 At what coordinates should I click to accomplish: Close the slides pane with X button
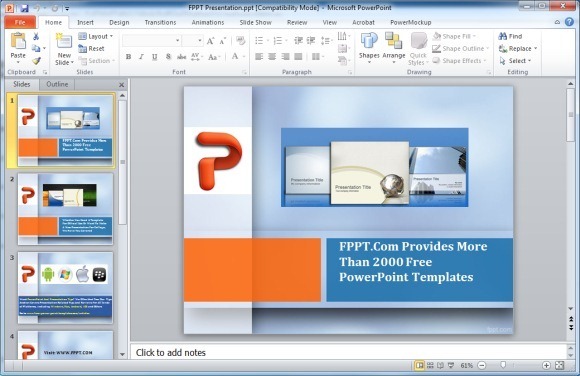point(121,85)
